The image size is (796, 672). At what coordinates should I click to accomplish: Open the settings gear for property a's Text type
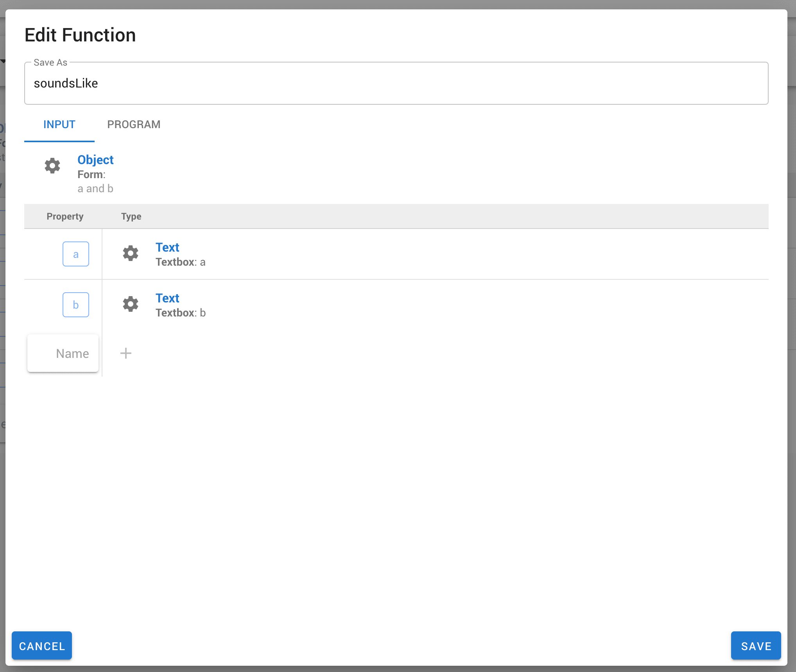click(x=131, y=253)
